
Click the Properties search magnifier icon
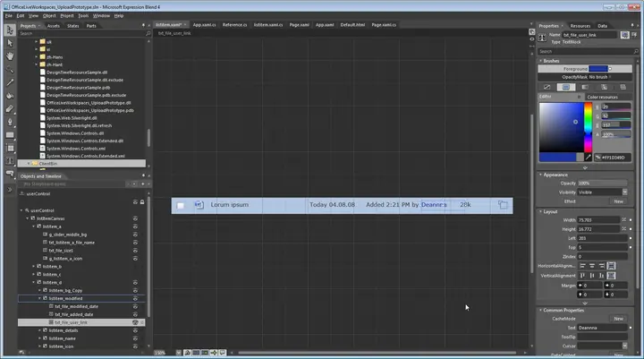pos(636,51)
